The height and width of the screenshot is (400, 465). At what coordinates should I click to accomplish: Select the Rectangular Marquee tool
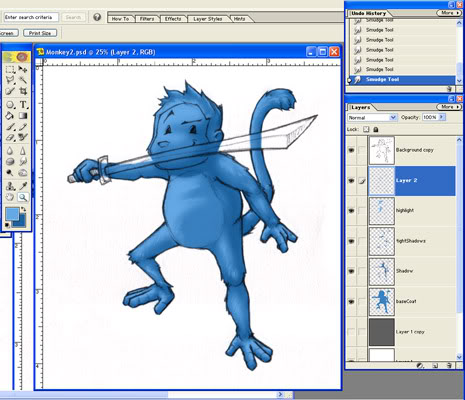10,70
